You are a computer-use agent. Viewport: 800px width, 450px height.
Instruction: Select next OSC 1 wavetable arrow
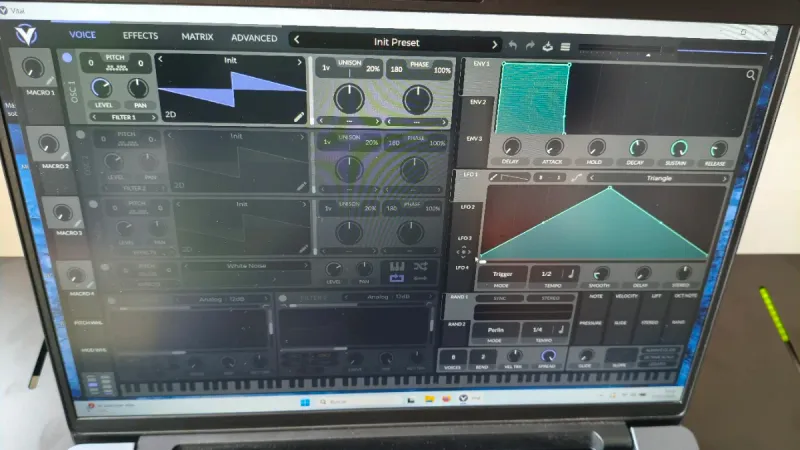pos(299,62)
